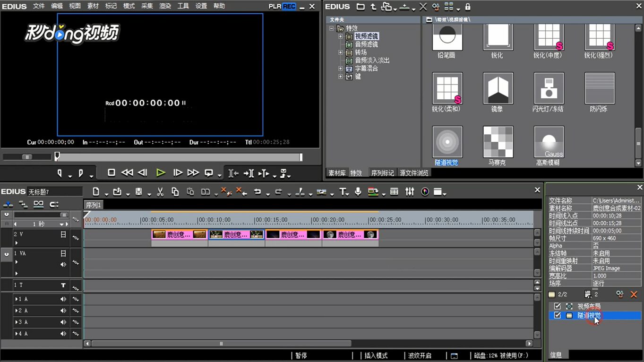Image resolution: width=644 pixels, height=362 pixels.
Task: Open timeline scale dropdown showing 1 秒
Action: [x=61, y=224]
